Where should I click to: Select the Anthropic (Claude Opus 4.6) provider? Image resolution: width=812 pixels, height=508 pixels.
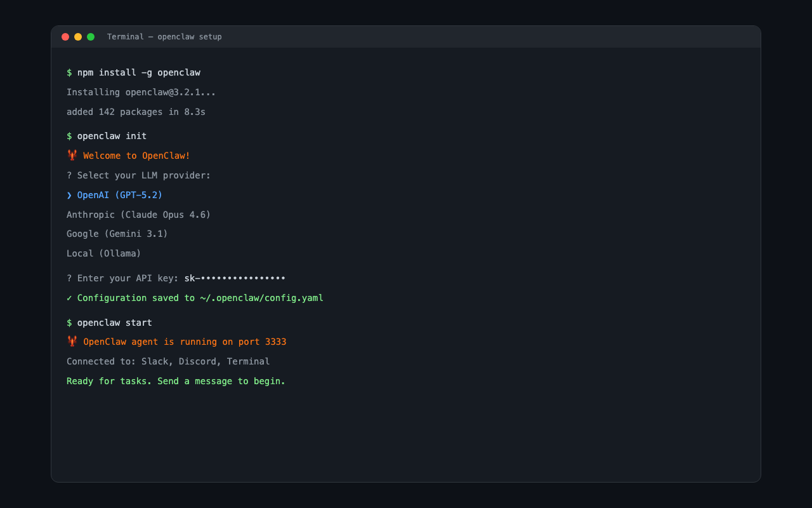point(138,215)
